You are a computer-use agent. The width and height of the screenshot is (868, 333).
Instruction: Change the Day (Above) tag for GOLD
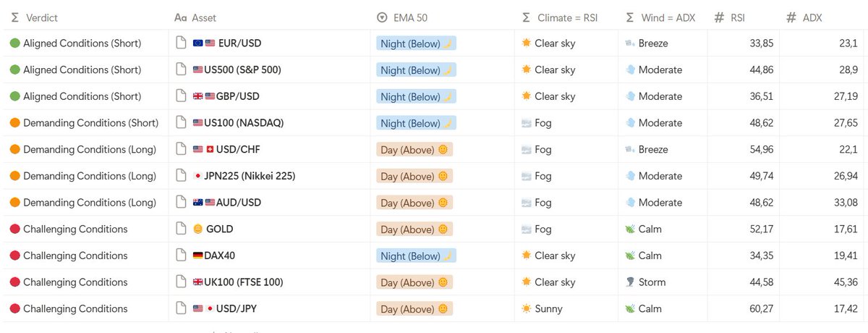tap(414, 229)
